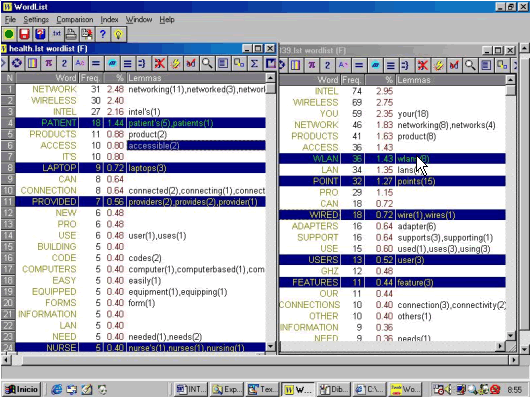
Task: Open the File menu
Action: (x=10, y=20)
